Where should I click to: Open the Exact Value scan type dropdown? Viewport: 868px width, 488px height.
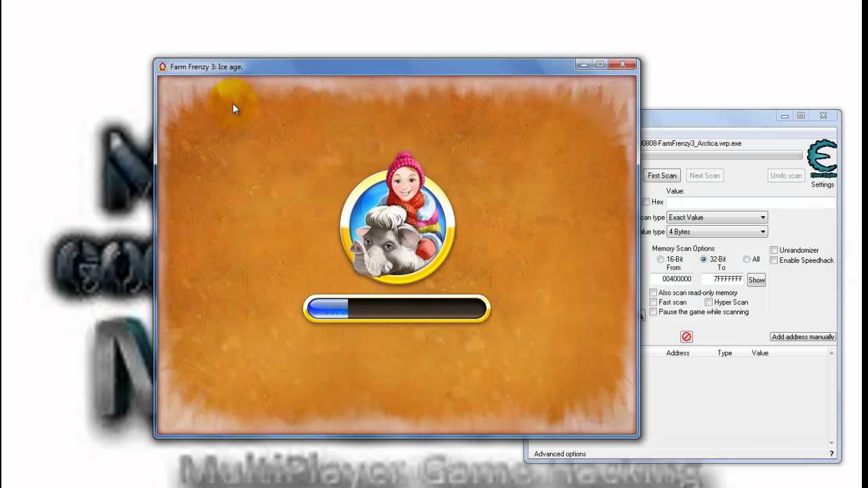(x=717, y=218)
